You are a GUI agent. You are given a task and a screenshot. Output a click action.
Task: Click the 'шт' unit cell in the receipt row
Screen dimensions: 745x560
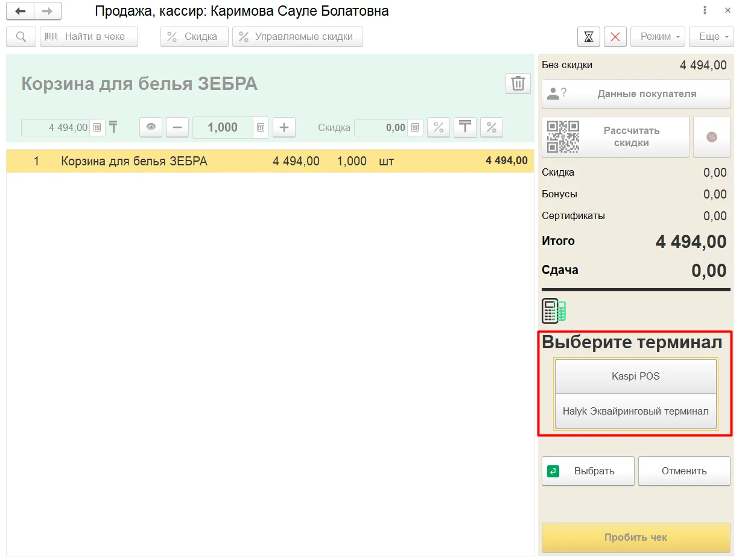coord(386,161)
